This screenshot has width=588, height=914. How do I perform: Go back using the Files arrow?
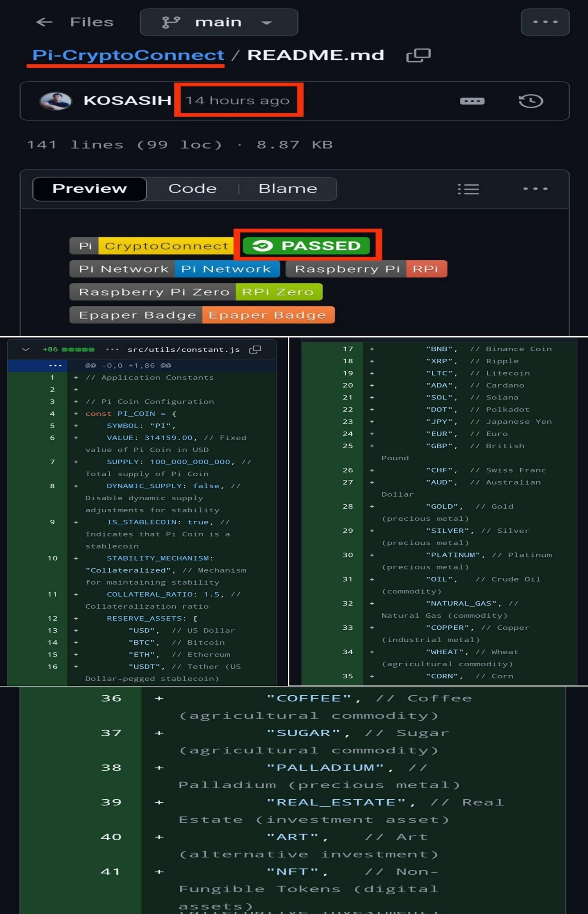(45, 22)
